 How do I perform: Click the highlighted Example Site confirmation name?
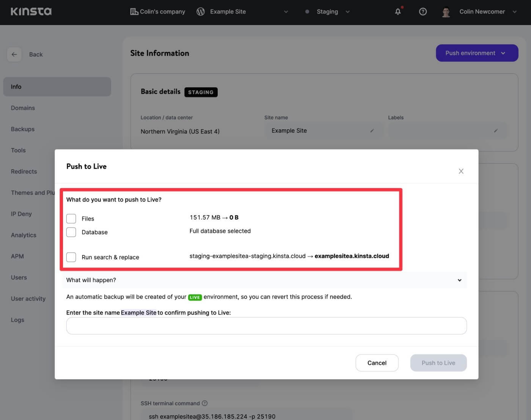138,313
